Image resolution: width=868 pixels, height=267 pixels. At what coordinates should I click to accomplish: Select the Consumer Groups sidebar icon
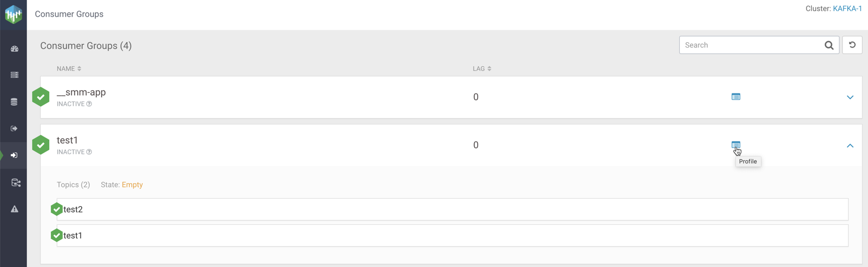pos(14,155)
